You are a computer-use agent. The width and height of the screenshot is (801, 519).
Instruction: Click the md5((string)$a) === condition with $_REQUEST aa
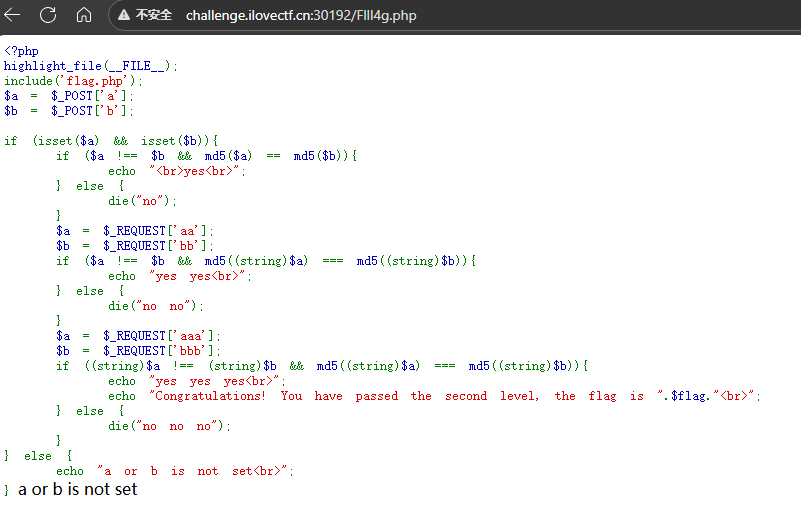[266, 261]
